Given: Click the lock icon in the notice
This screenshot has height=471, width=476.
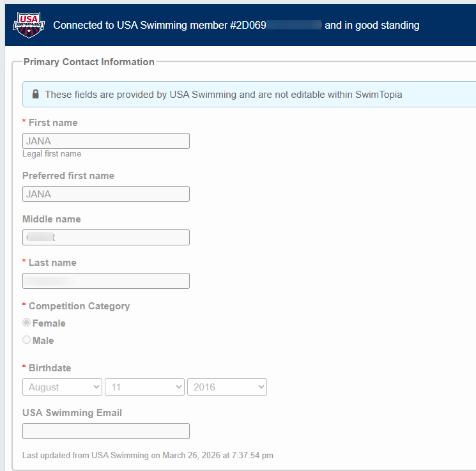Looking at the screenshot, I should coord(36,94).
